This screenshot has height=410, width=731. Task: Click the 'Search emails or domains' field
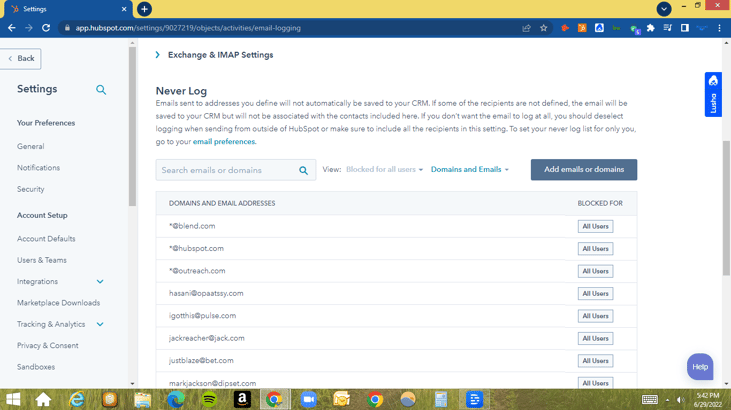(x=226, y=171)
